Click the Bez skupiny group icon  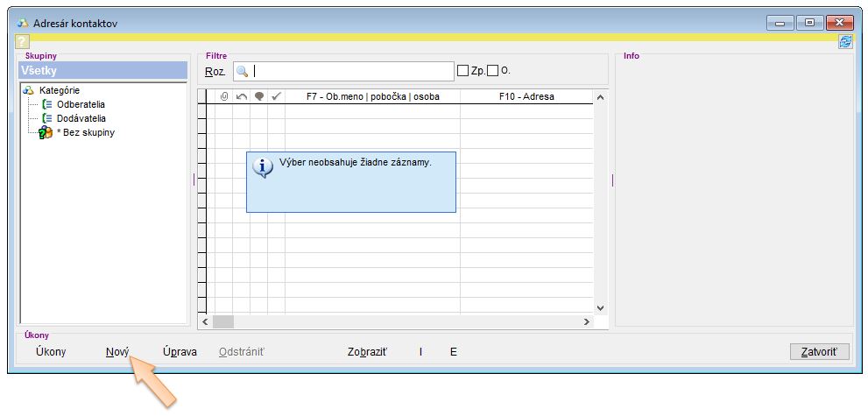46,132
